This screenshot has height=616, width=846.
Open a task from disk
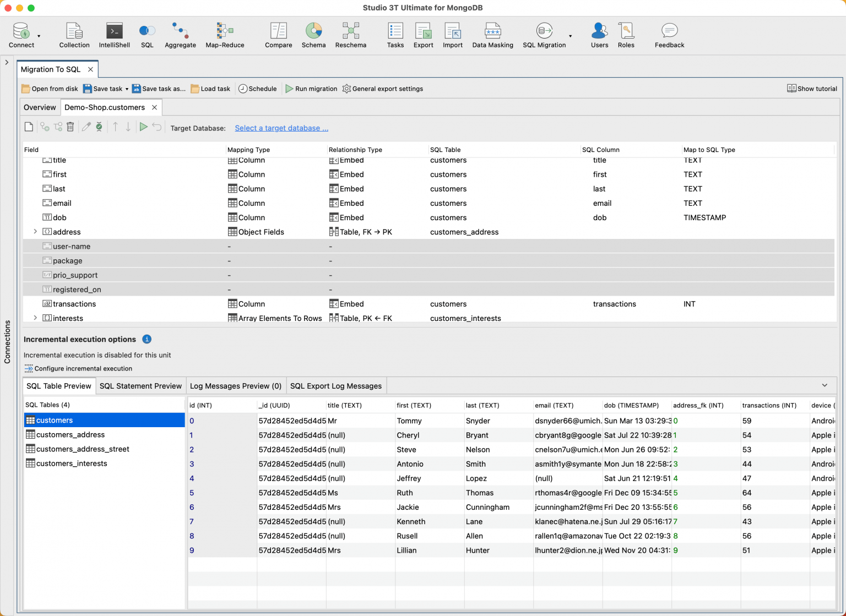pyautogui.click(x=50, y=89)
